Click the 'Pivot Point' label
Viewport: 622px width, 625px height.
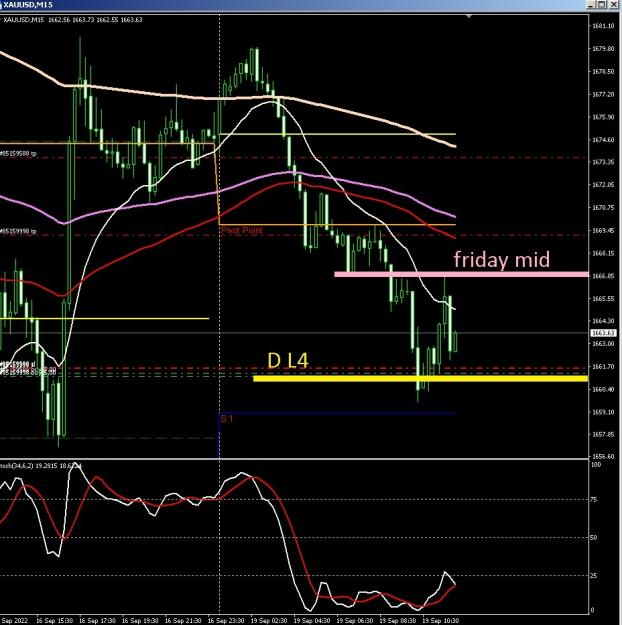242,230
